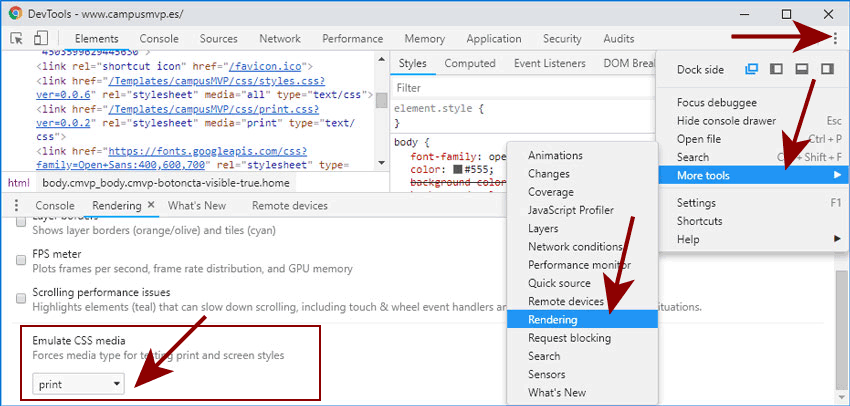850x406 pixels.
Task: Select dock to bottom icon
Action: click(x=802, y=69)
